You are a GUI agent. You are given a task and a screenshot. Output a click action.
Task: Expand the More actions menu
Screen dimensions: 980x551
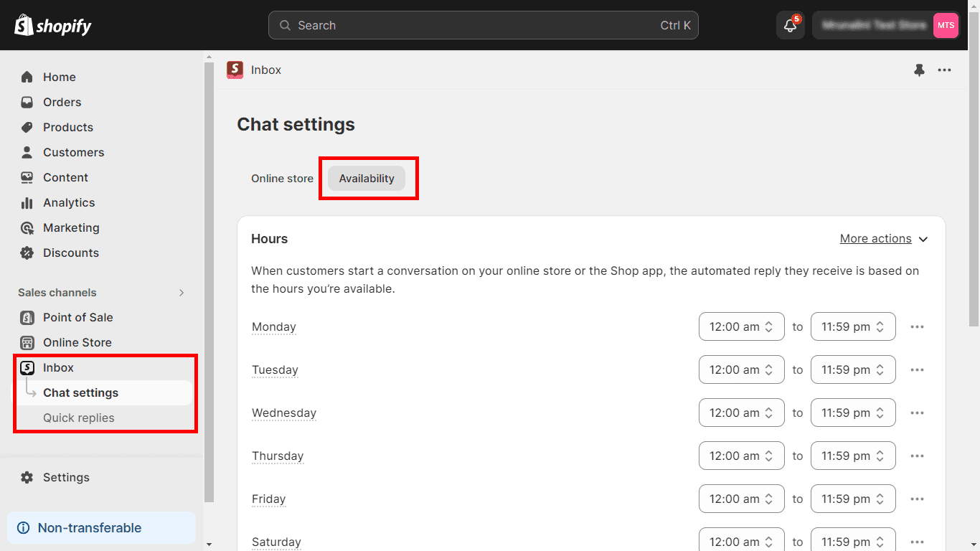pos(883,238)
